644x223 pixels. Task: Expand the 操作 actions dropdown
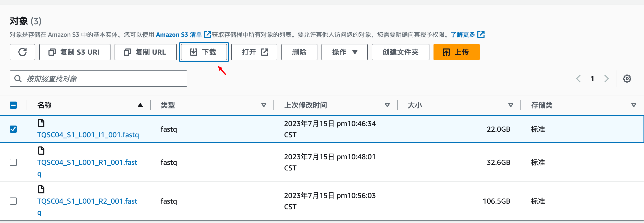click(344, 52)
